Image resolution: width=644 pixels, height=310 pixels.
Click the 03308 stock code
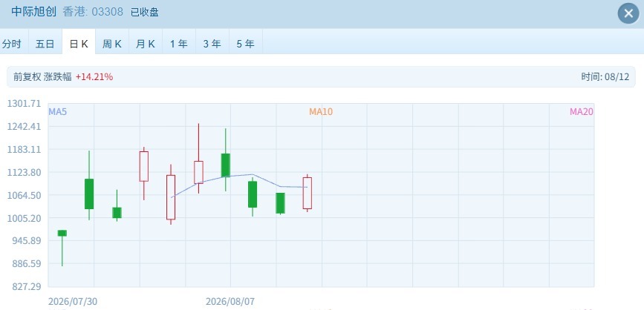pos(107,12)
